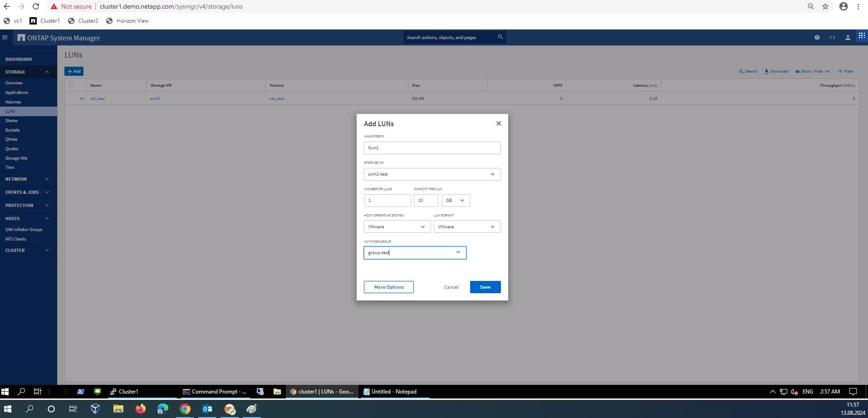Open the Host Operating System dropdown
The image size is (868, 418).
tap(397, 227)
